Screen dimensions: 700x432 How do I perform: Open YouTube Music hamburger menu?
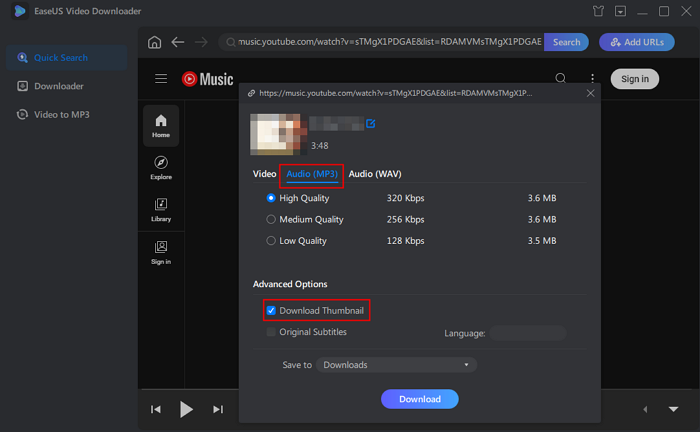pyautogui.click(x=161, y=79)
